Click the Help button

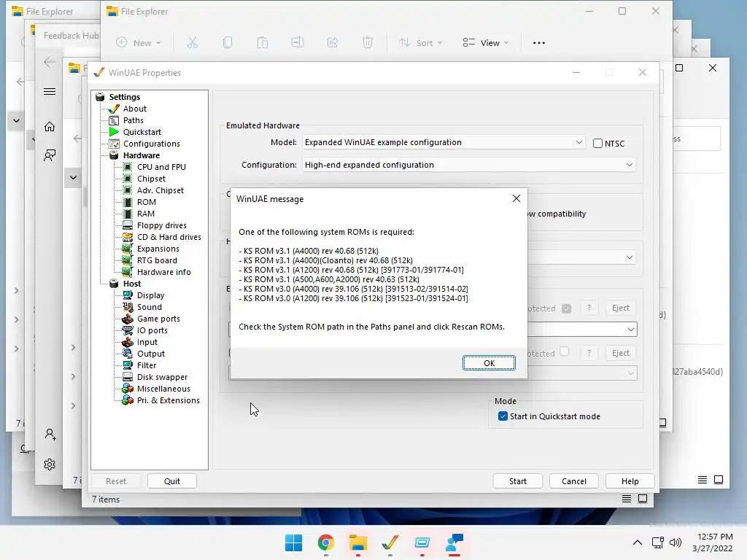point(630,481)
